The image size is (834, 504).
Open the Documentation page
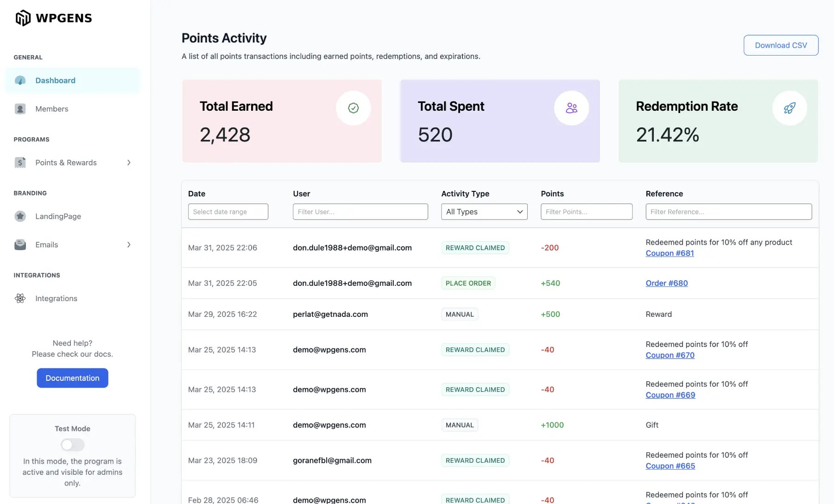pyautogui.click(x=72, y=378)
